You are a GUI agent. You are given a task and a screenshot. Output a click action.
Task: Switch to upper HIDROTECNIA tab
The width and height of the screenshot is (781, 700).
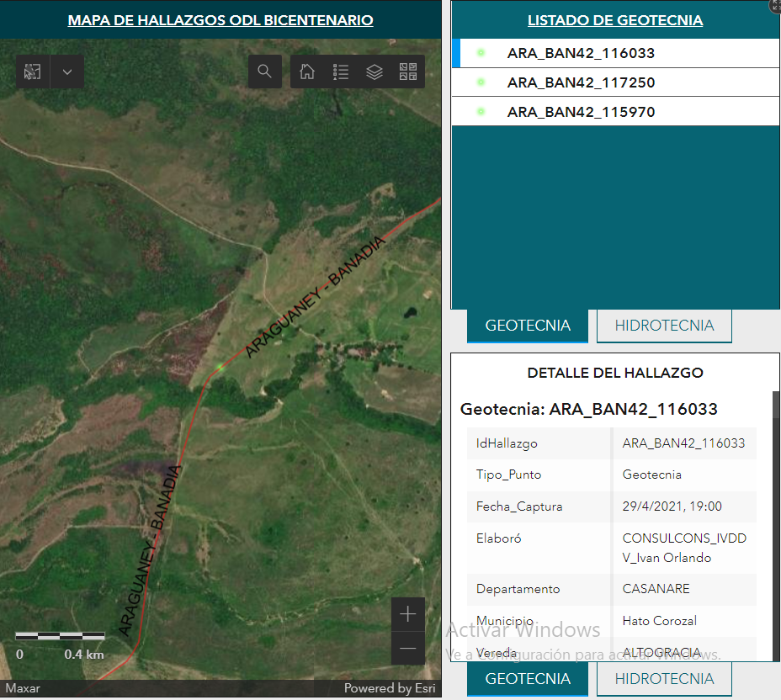pyautogui.click(x=664, y=326)
